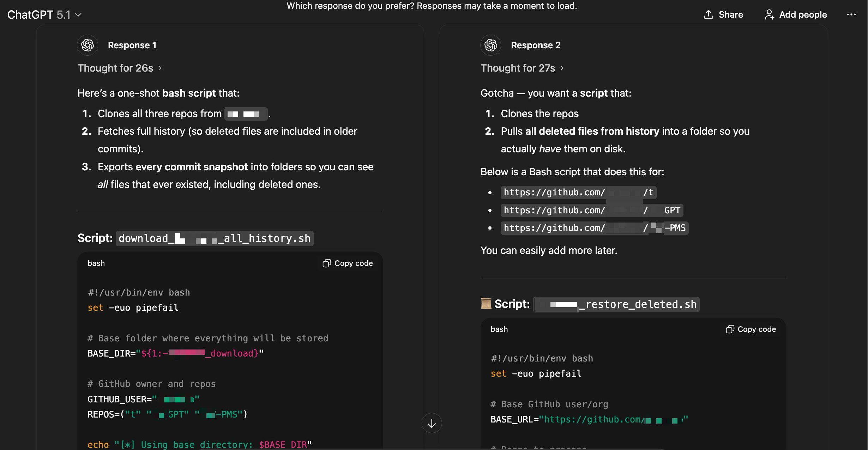This screenshot has width=868, height=450.
Task: Expand the 'Thought for 26s' reasoning
Action: tap(120, 68)
